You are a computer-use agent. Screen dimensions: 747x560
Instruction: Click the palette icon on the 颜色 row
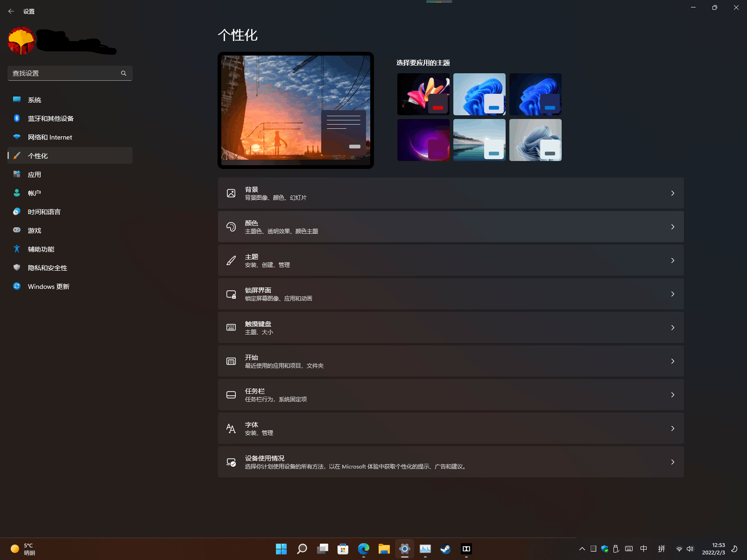[231, 227]
